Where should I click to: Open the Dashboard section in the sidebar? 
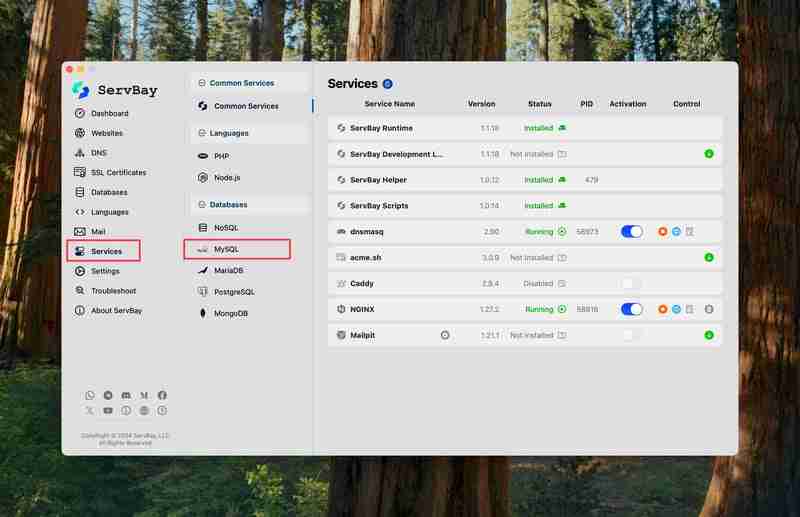109,113
